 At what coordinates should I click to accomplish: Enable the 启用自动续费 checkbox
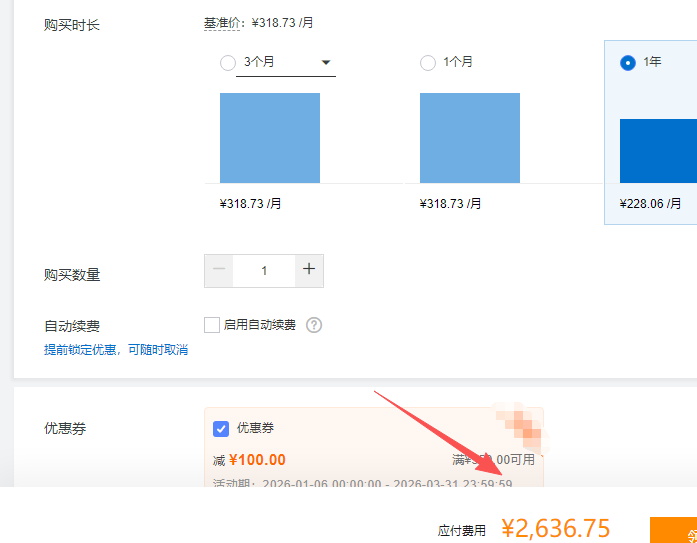pos(212,325)
